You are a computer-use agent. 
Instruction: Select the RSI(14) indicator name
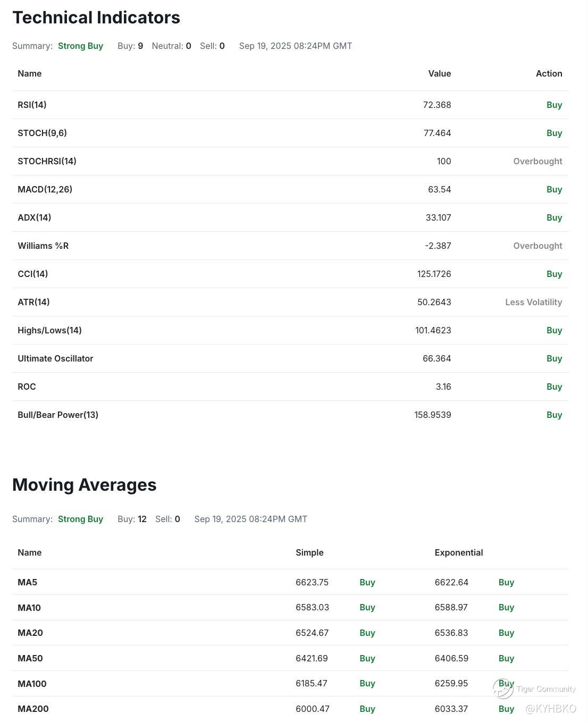click(32, 105)
